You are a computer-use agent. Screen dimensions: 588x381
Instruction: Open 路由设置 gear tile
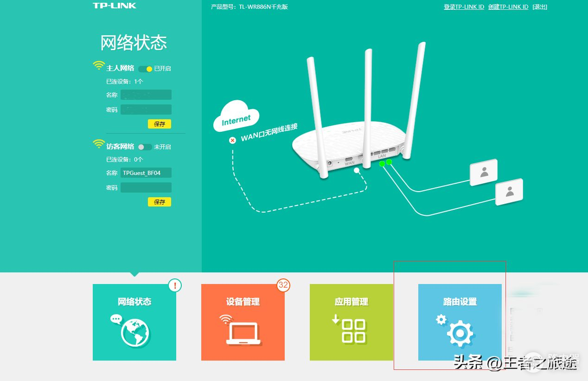[460, 322]
